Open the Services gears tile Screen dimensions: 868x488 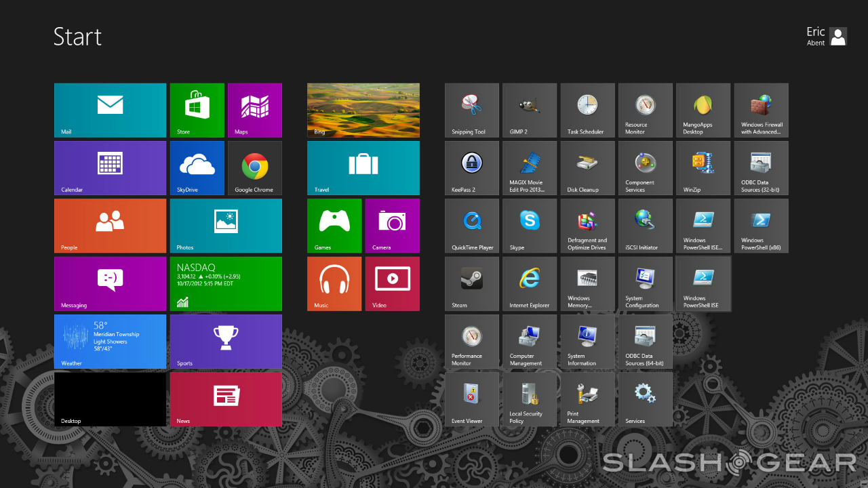tap(646, 399)
